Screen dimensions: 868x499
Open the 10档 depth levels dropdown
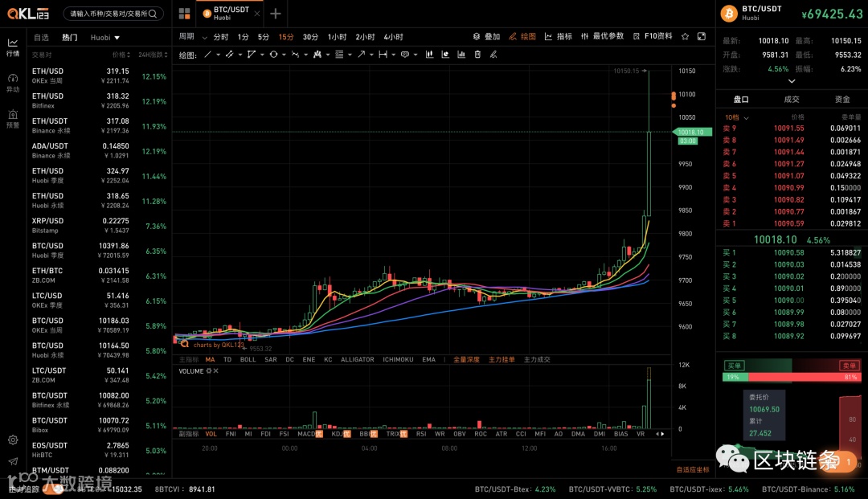(736, 117)
